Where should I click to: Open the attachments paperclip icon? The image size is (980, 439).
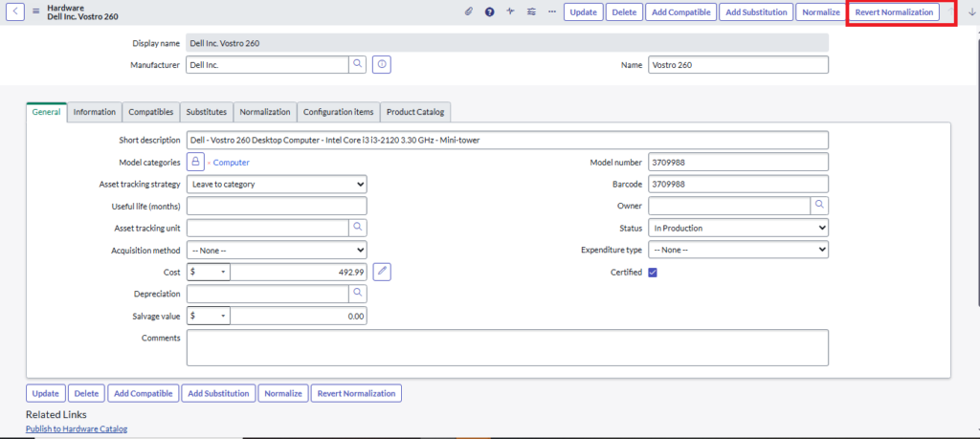468,11
